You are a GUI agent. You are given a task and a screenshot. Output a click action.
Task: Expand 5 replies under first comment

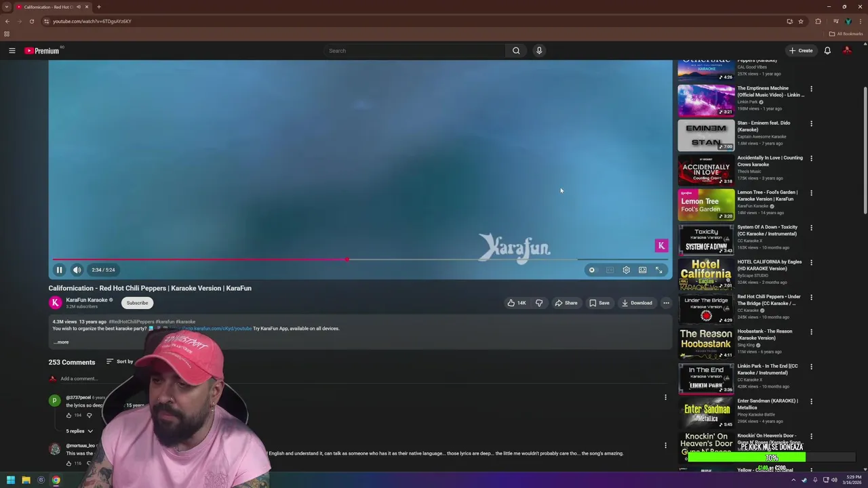click(79, 431)
